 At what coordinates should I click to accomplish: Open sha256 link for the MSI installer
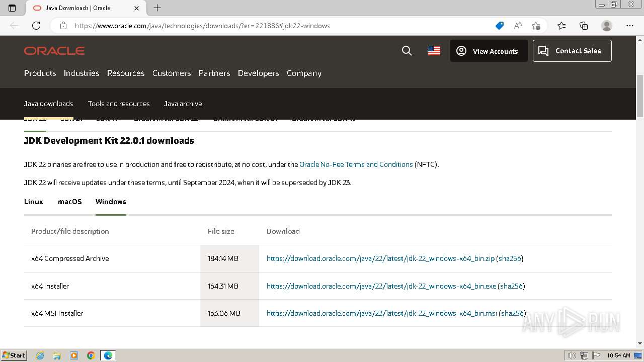(512, 313)
